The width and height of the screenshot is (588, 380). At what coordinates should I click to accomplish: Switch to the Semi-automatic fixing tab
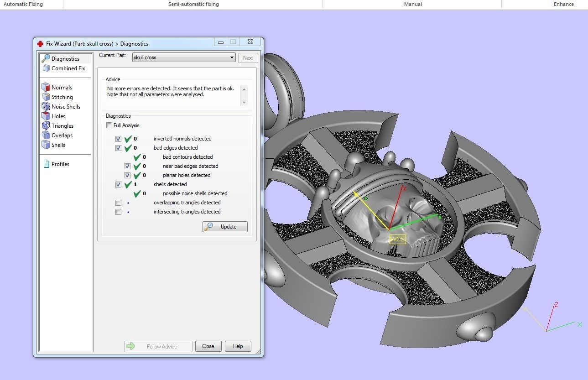193,4
